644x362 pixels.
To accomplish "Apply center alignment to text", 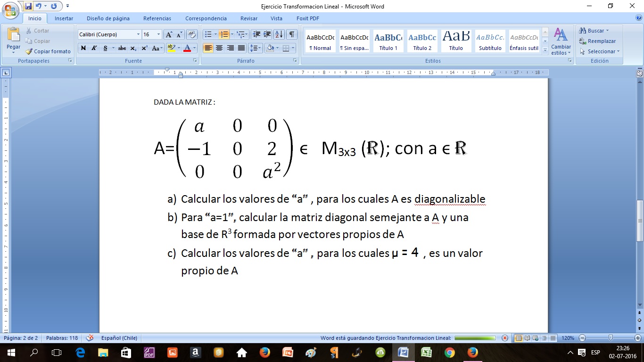I will pyautogui.click(x=219, y=48).
